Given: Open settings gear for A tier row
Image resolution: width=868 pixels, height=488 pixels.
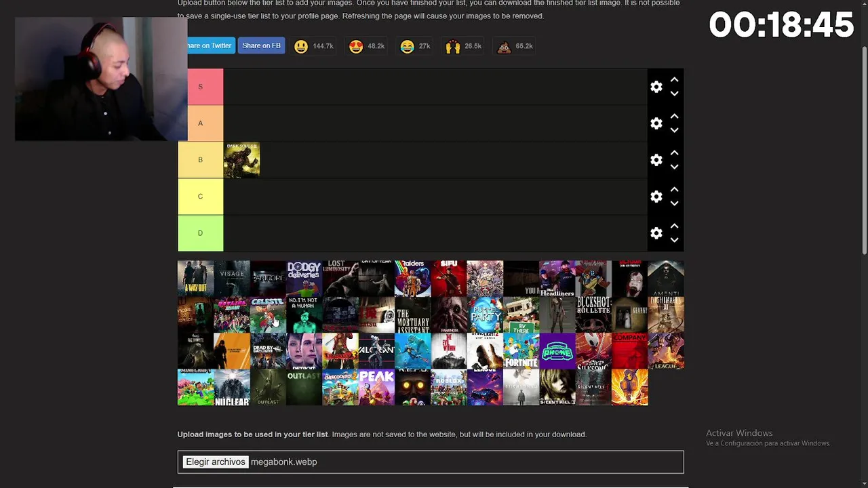Looking at the screenshot, I should [656, 123].
